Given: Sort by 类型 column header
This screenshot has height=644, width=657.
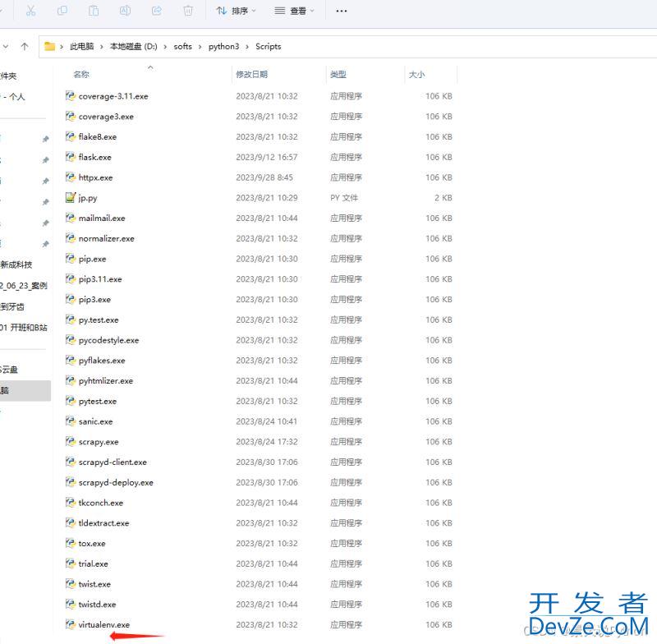Looking at the screenshot, I should (338, 75).
